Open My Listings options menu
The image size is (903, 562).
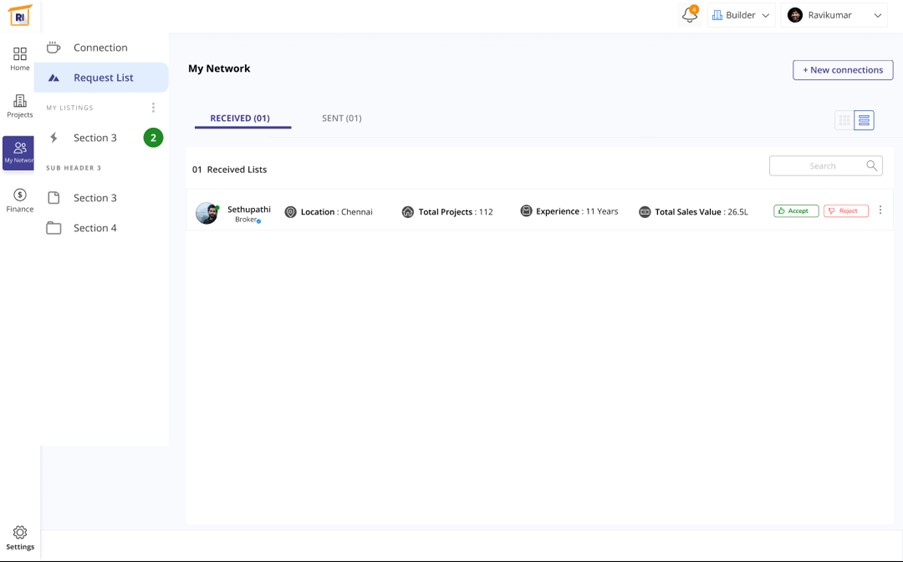point(153,108)
